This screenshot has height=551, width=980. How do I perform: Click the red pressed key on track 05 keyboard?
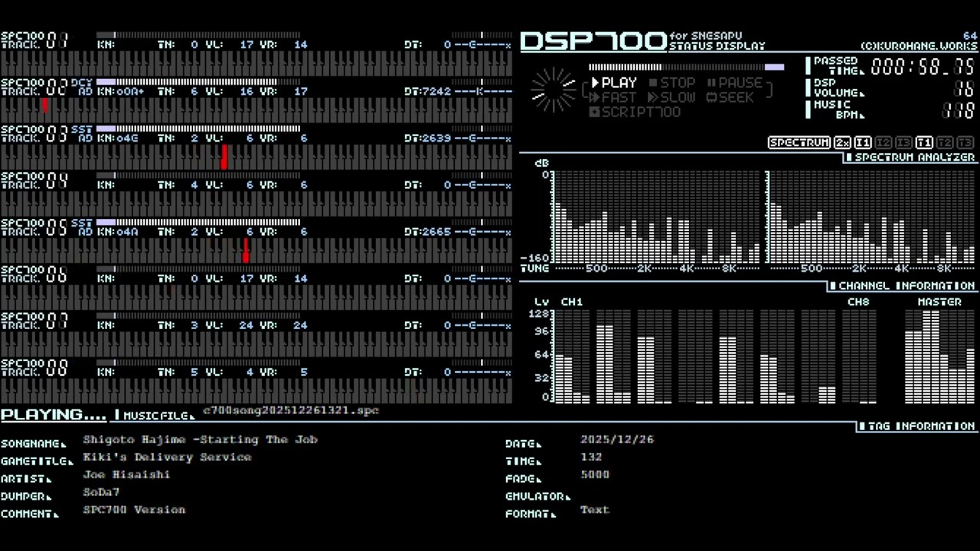point(246,250)
